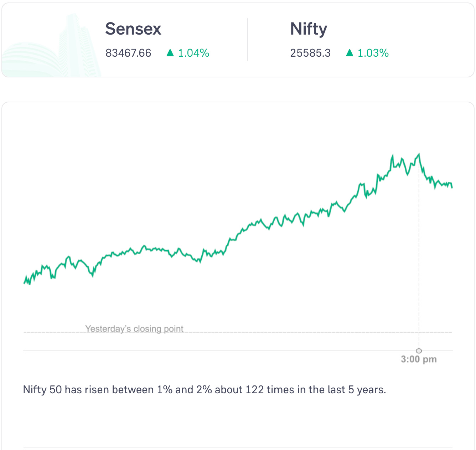Click the chart's highest peak at 3:00 pm
The image size is (476, 450).
(x=419, y=154)
